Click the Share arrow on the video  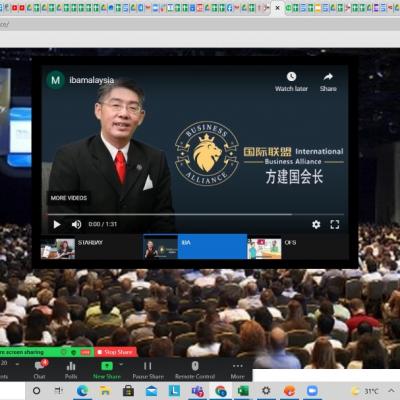(x=328, y=77)
